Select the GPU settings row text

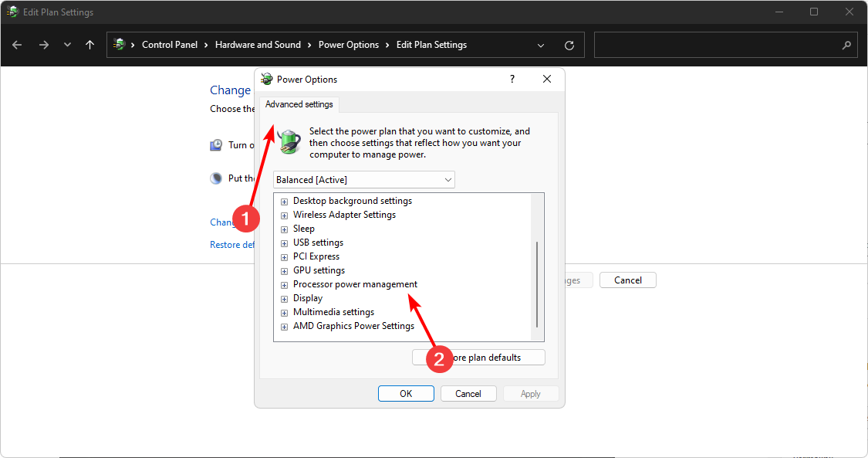pos(319,270)
